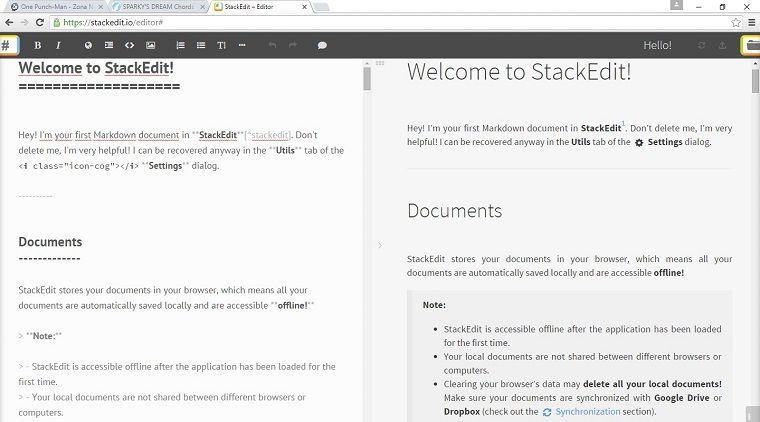The image size is (760, 422).
Task: Click the site security padlock icon
Action: pyautogui.click(x=57, y=22)
